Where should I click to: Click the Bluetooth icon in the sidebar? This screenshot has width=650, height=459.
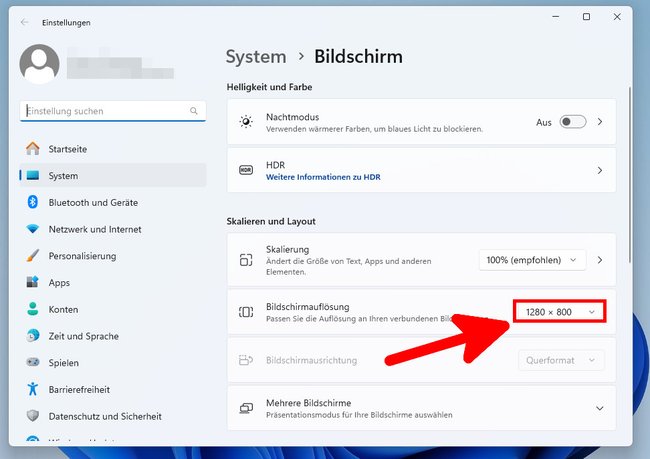click(x=33, y=202)
